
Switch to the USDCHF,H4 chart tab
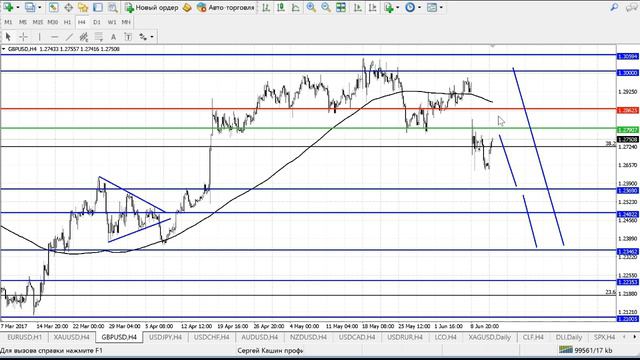click(211, 337)
